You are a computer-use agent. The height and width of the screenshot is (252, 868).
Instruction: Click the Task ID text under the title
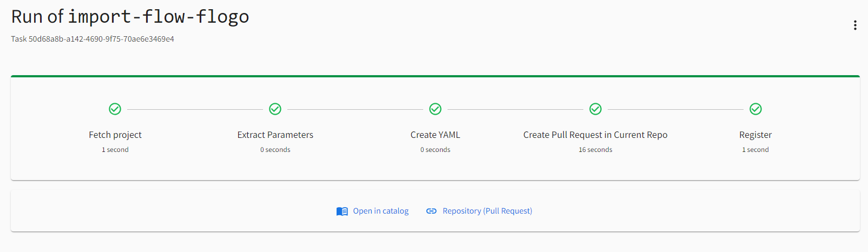(93, 39)
